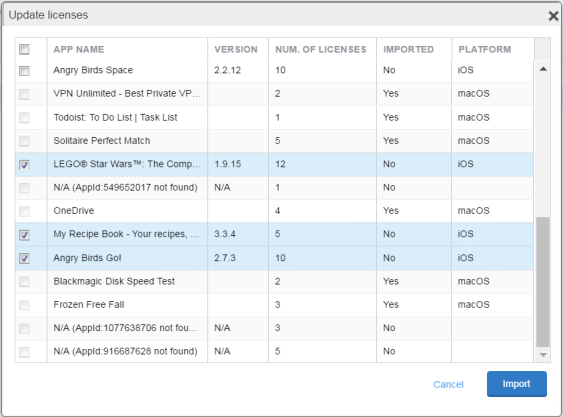Click the scroll down arrow
Screen dimensions: 563x417
(543, 355)
